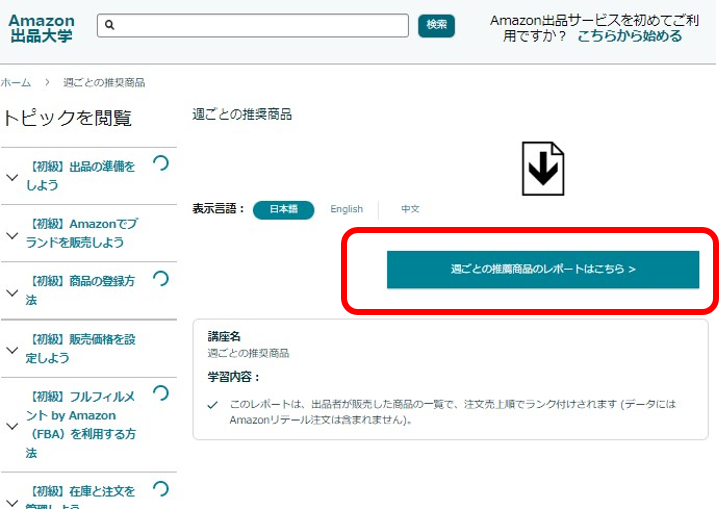
Task: Expand the 出品の準備をしよう chevron
Action: coord(12,177)
